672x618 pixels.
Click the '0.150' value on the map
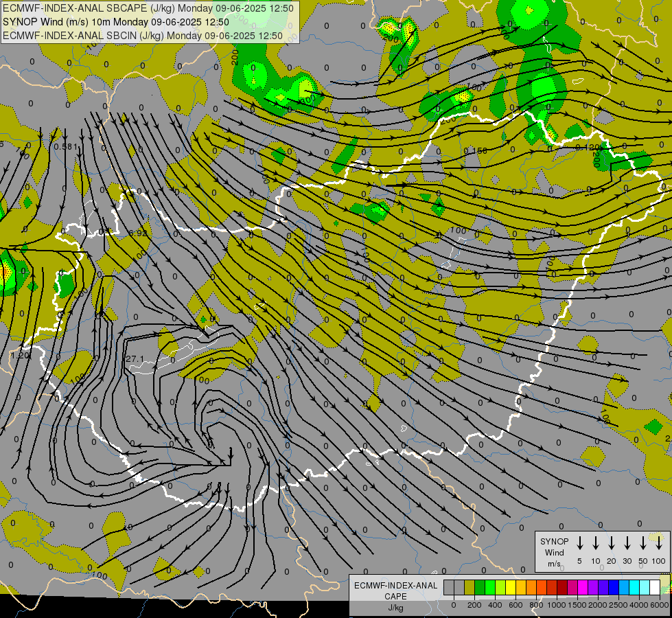[475, 150]
